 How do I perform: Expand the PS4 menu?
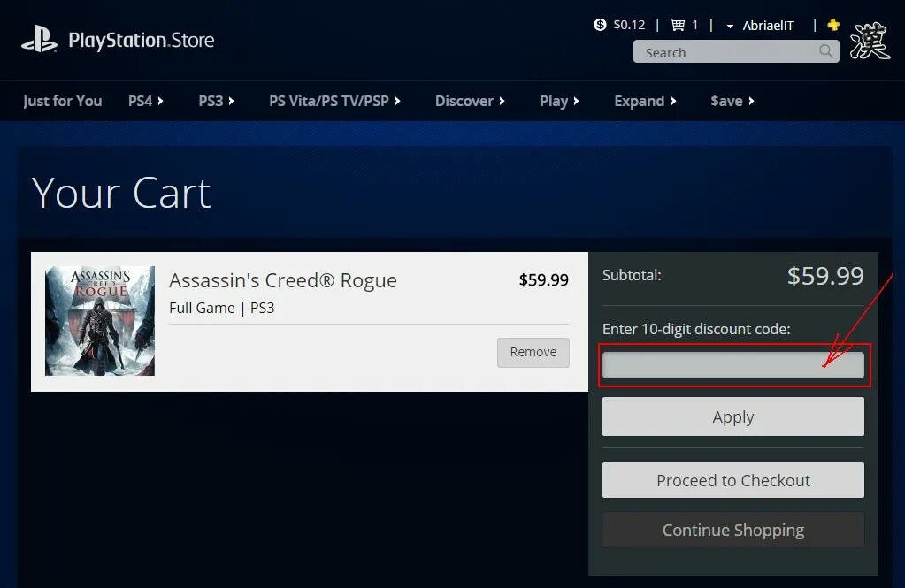coord(146,101)
